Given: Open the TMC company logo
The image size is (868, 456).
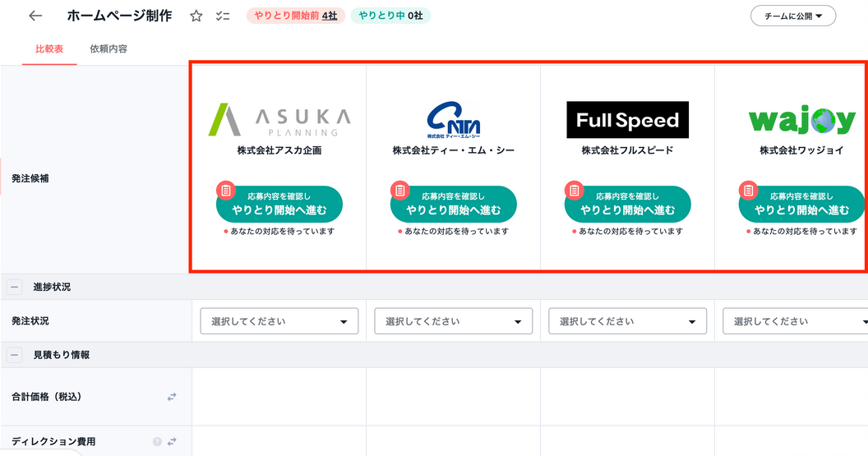Looking at the screenshot, I should pyautogui.click(x=454, y=119).
